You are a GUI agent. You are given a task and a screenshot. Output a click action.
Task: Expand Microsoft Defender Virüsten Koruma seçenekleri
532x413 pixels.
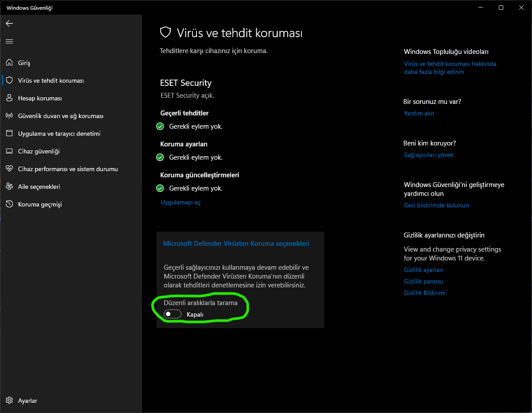click(x=236, y=244)
